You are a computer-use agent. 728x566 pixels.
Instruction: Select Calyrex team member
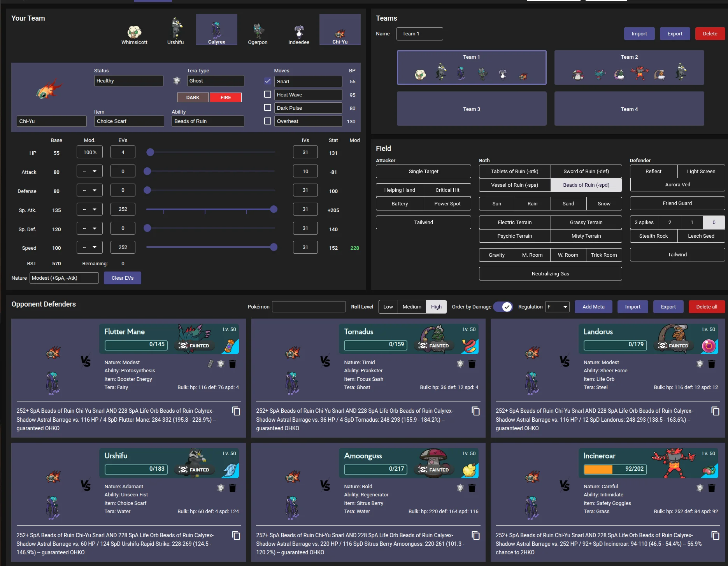tap(217, 30)
